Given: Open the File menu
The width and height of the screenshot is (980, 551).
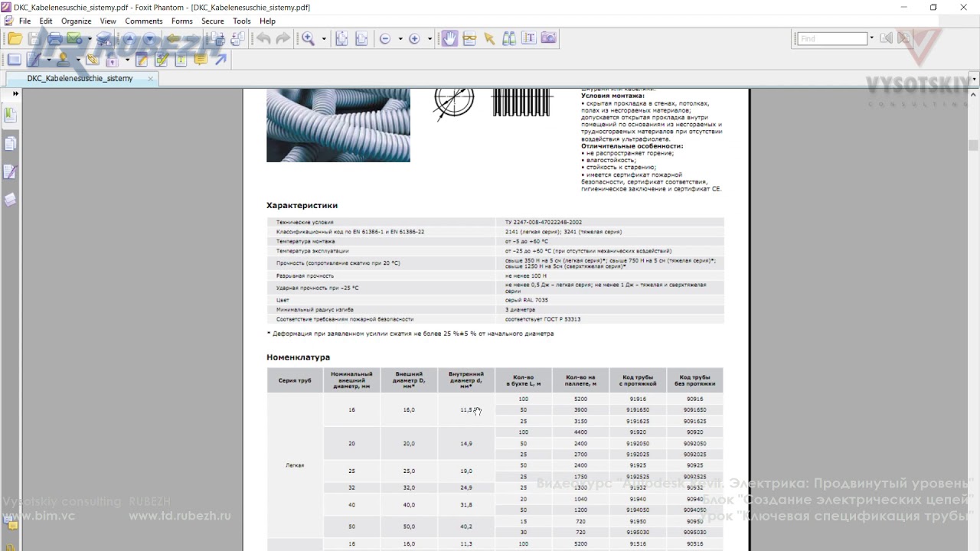Looking at the screenshot, I should [x=24, y=21].
